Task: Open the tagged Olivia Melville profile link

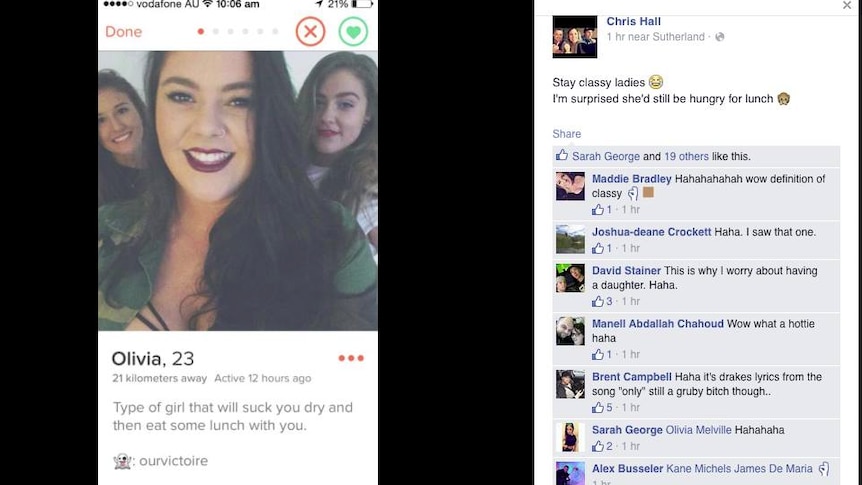Action: coord(698,430)
